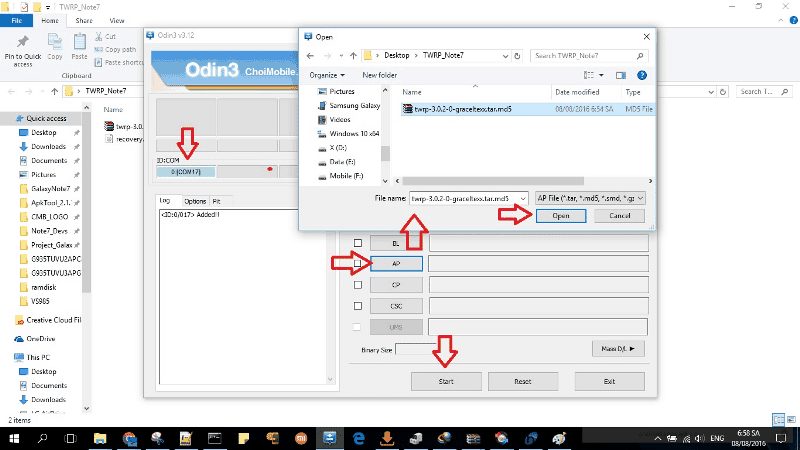The height and width of the screenshot is (450, 800).
Task: Pin to Quick access in Explorer ribbon
Action: pos(22,52)
